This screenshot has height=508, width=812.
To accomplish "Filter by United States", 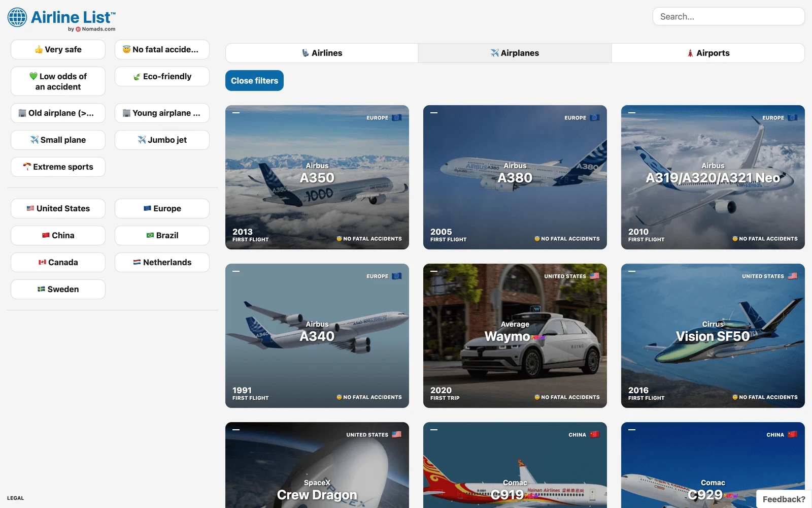I will pyautogui.click(x=58, y=209).
